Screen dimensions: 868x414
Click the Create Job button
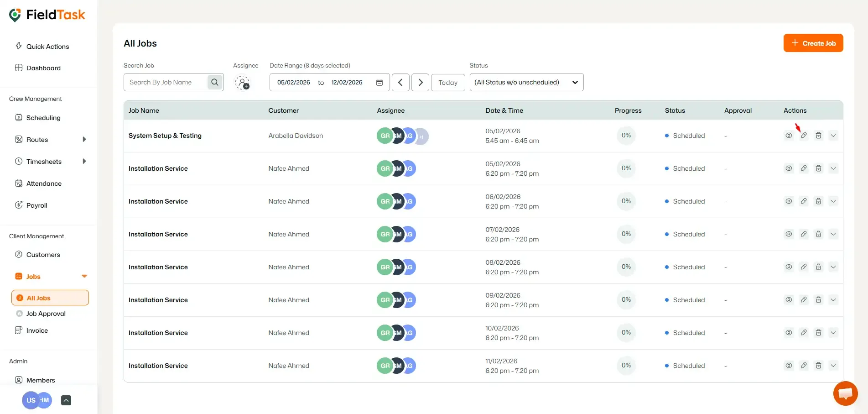point(813,42)
